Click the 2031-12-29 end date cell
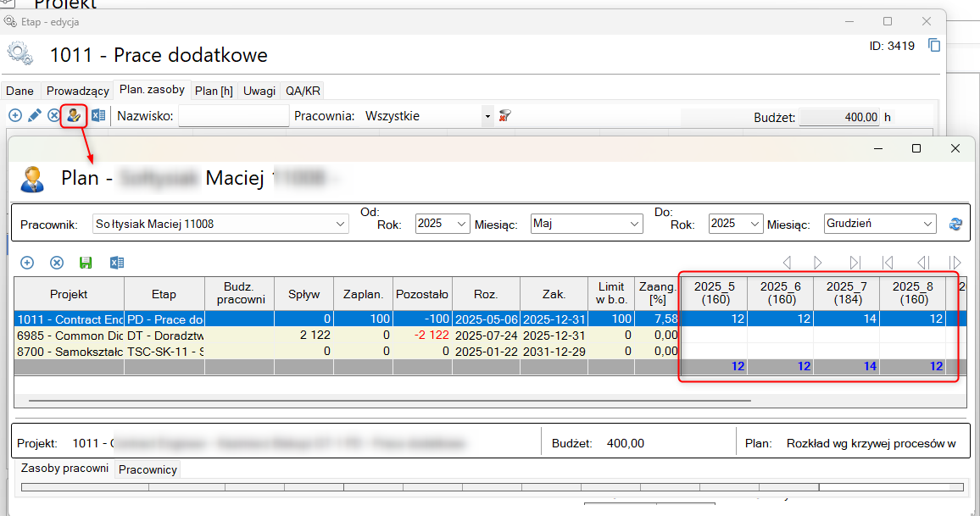 point(554,351)
